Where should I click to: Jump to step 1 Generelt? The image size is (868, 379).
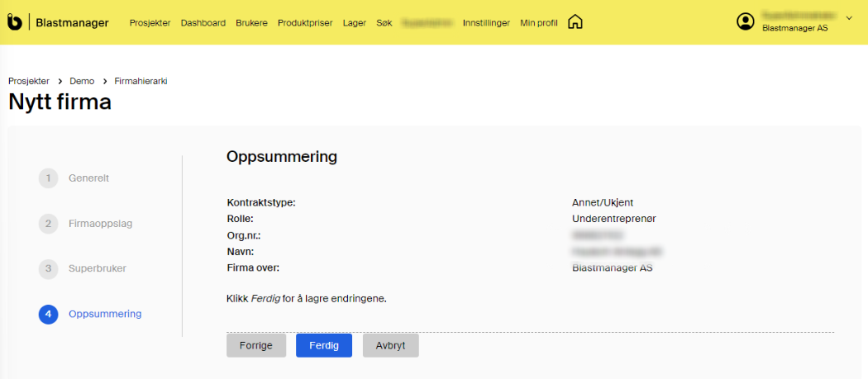88,178
